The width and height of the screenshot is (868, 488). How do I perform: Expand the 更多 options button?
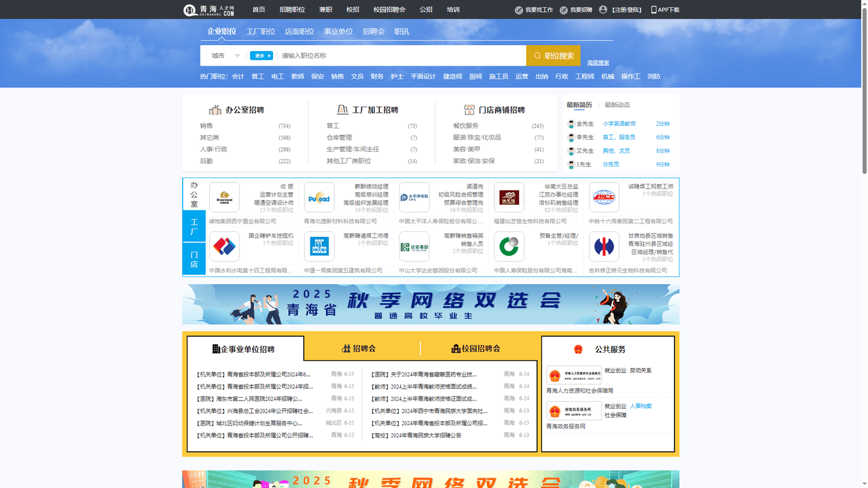(x=262, y=55)
